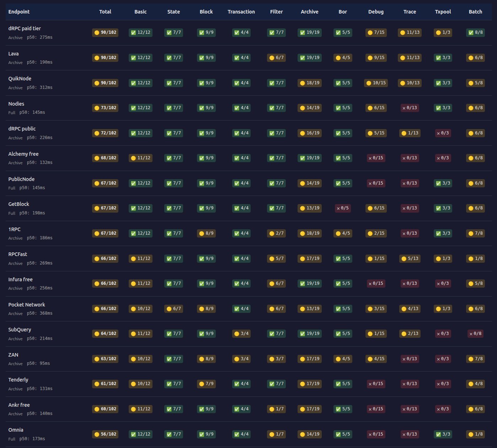Viewport: 497px width, 448px height.
Task: Click GetBlock's failed Bor score 0/5
Action: [343, 208]
